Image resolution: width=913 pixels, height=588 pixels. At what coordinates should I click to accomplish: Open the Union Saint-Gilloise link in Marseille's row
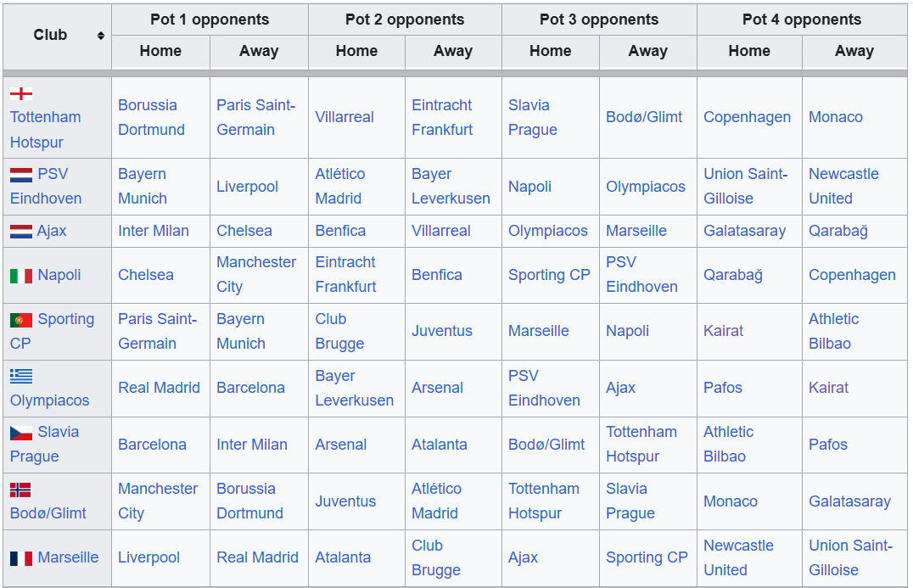point(850,557)
